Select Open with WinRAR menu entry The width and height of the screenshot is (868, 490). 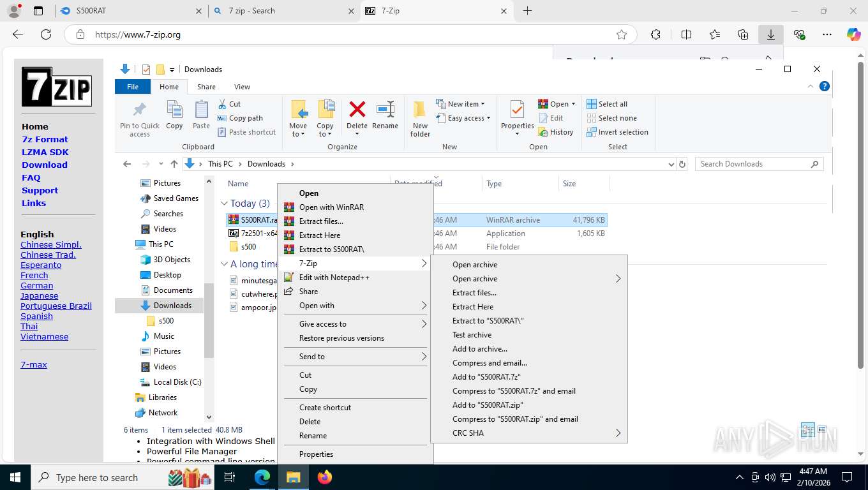(x=355, y=207)
